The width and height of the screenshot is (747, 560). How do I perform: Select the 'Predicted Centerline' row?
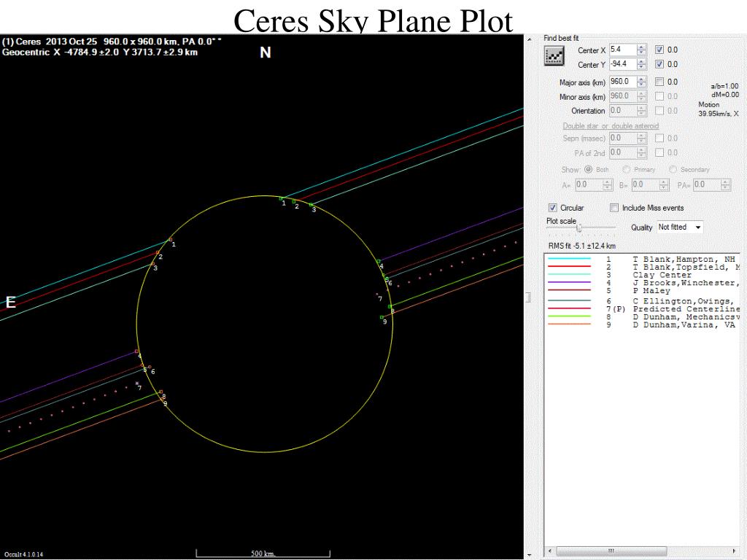[x=642, y=309]
